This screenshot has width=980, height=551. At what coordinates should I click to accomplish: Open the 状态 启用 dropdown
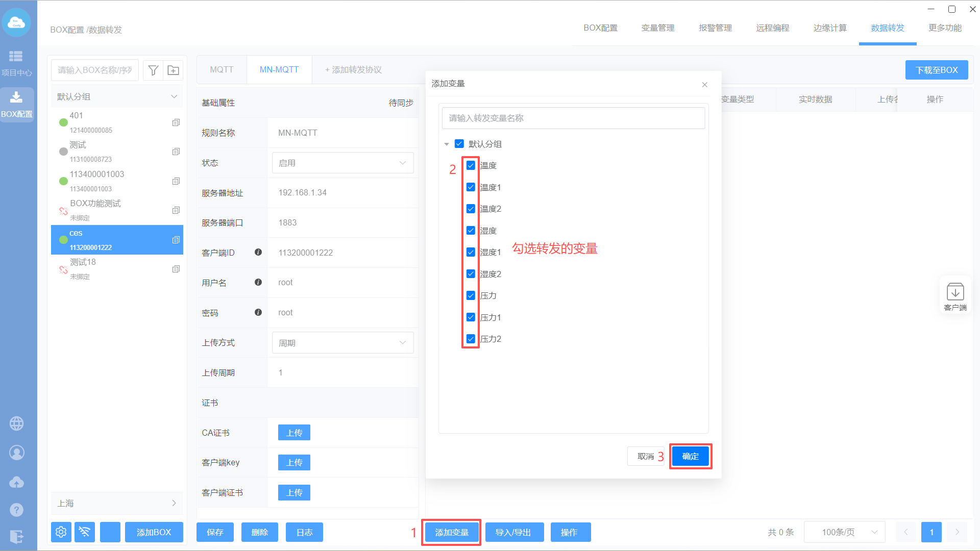click(x=342, y=163)
